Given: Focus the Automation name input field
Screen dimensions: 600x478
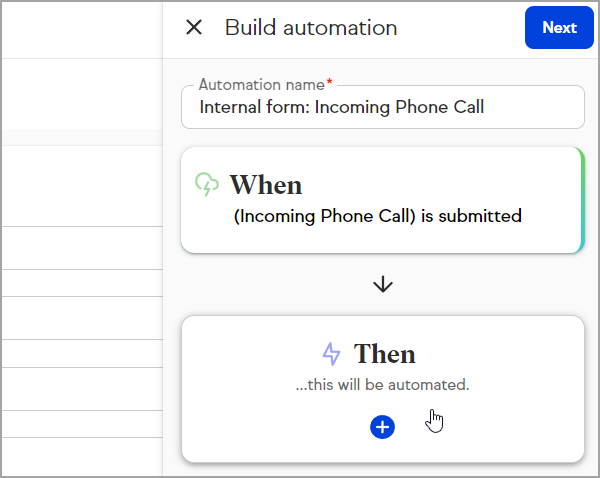Looking at the screenshot, I should [x=383, y=107].
